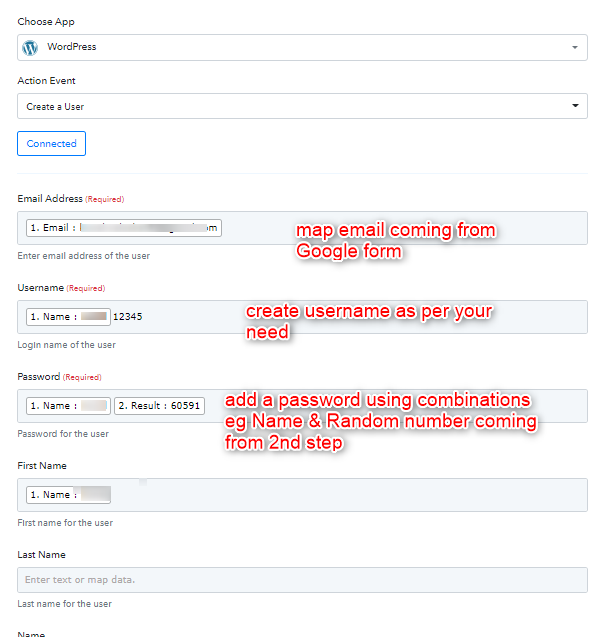Click the Choose App label
This screenshot has height=637, width=591.
pos(46,22)
